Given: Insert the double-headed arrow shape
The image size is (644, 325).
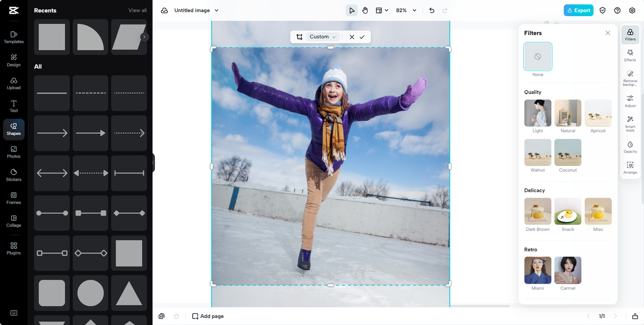Looking at the screenshot, I should pos(52,173).
